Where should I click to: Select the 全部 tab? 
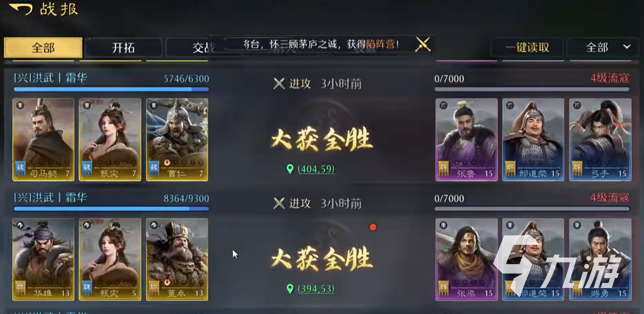43,47
